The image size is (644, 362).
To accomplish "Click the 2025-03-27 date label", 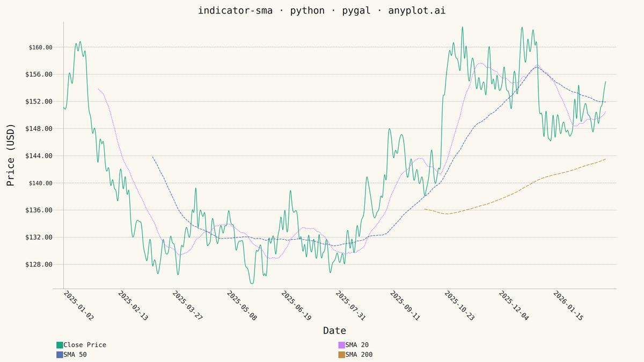I will [x=187, y=306].
